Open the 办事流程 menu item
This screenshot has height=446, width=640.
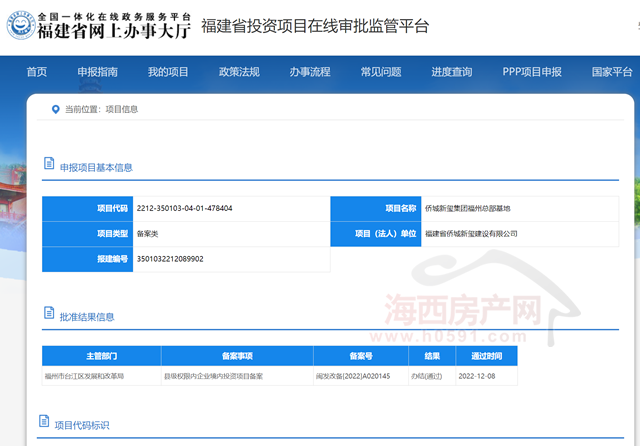pyautogui.click(x=310, y=72)
